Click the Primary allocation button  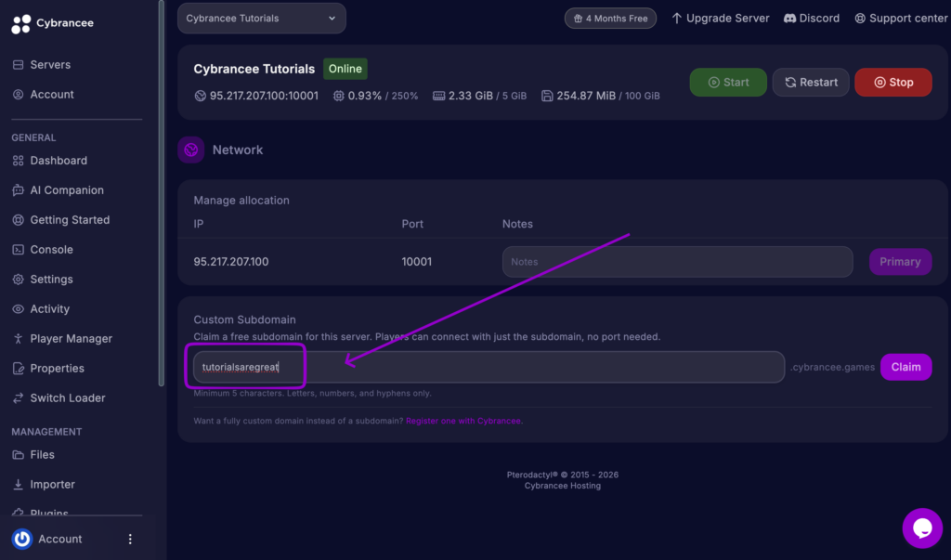pyautogui.click(x=900, y=262)
